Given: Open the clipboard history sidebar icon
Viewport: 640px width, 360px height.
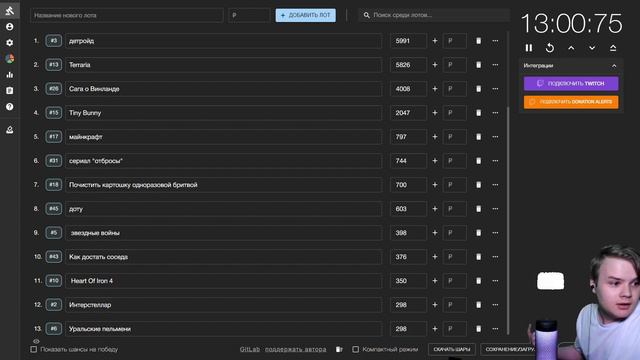Looking at the screenshot, I should [x=10, y=91].
